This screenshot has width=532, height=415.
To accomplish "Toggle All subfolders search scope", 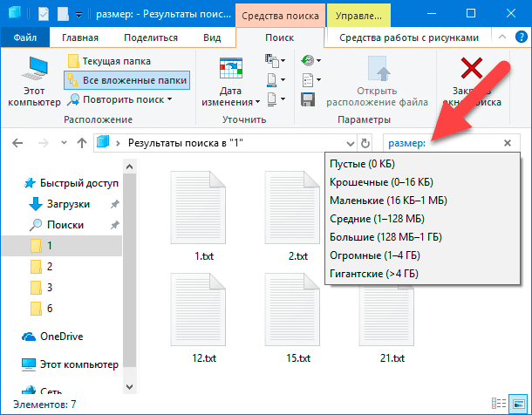I will (x=126, y=80).
